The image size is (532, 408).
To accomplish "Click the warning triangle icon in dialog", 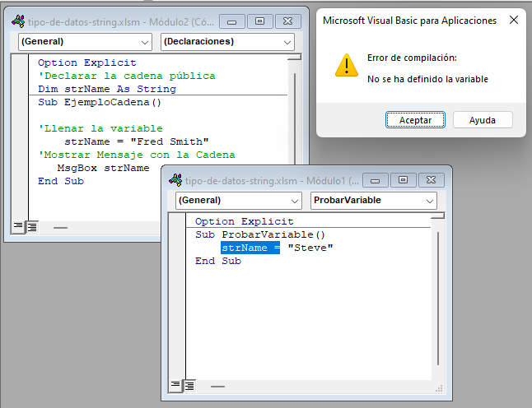I will pyautogui.click(x=346, y=65).
